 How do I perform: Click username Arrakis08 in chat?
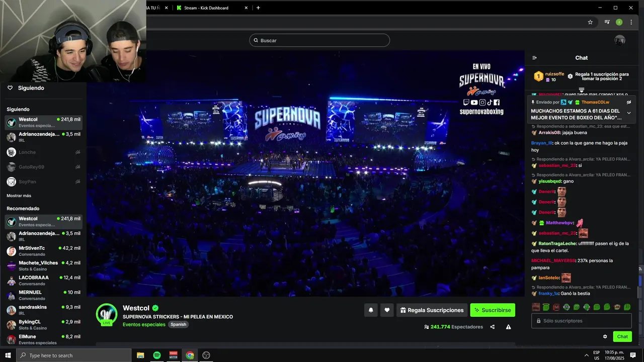pyautogui.click(x=548, y=133)
